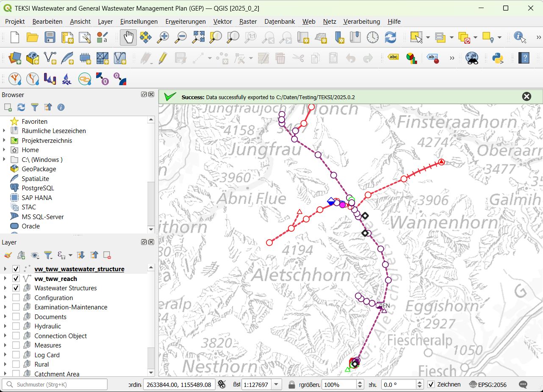Image resolution: width=543 pixels, height=392 pixels.
Task: Click the Suchmuster search field
Action: tap(55, 384)
